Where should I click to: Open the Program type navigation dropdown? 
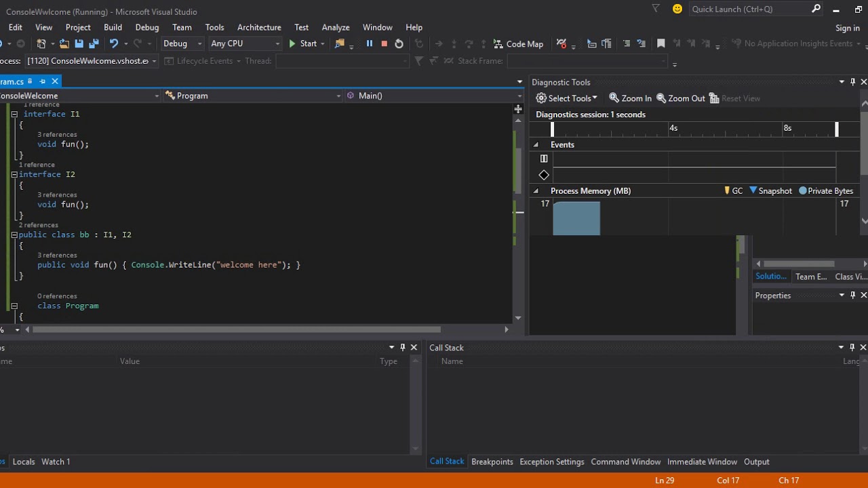coord(254,96)
